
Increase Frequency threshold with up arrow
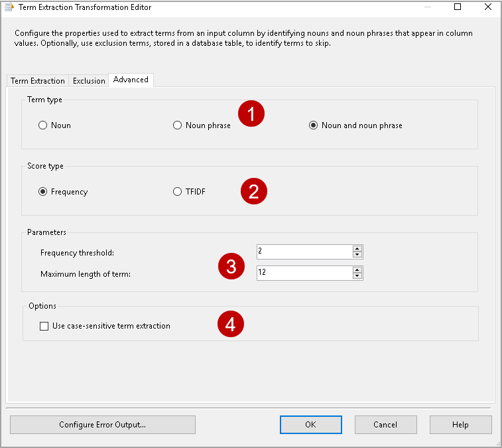click(x=357, y=249)
